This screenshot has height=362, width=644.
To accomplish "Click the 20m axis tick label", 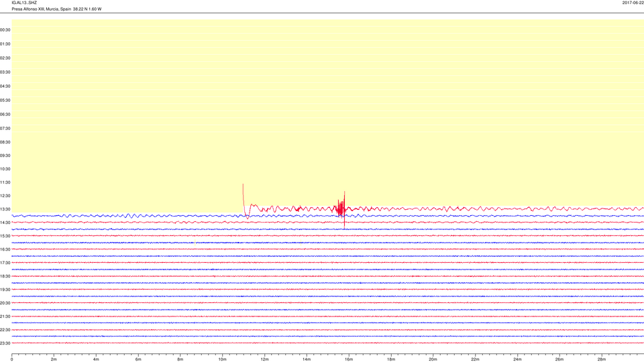I will 433,359.
